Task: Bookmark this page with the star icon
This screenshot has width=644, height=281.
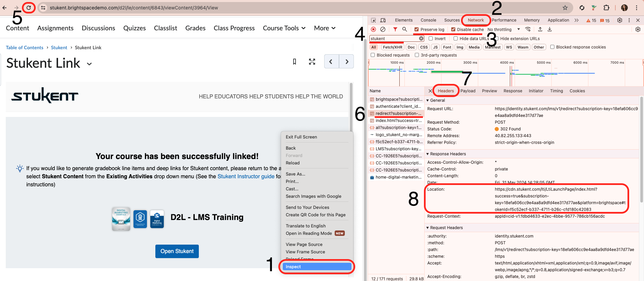Action: pos(565,7)
